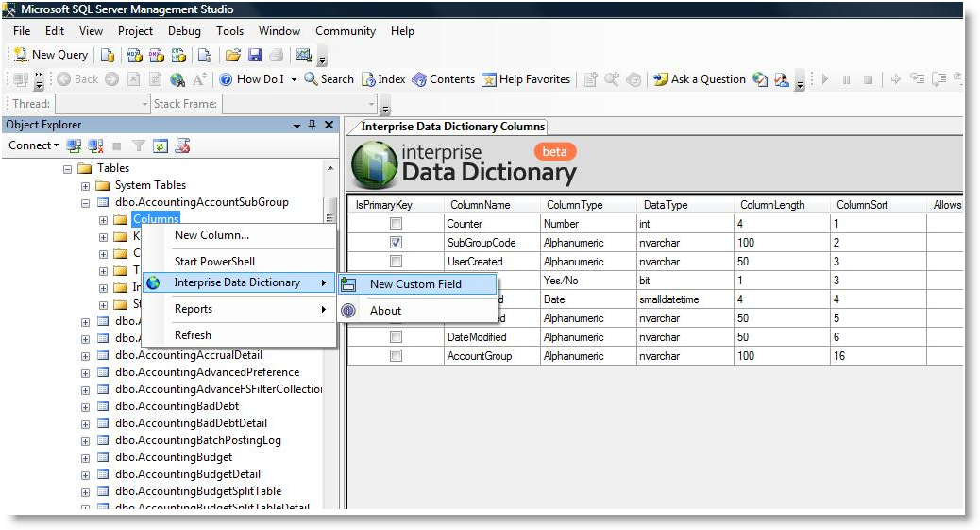The width and height of the screenshot is (980, 530).
Task: Click the ColumnName column header
Action: pos(480,205)
